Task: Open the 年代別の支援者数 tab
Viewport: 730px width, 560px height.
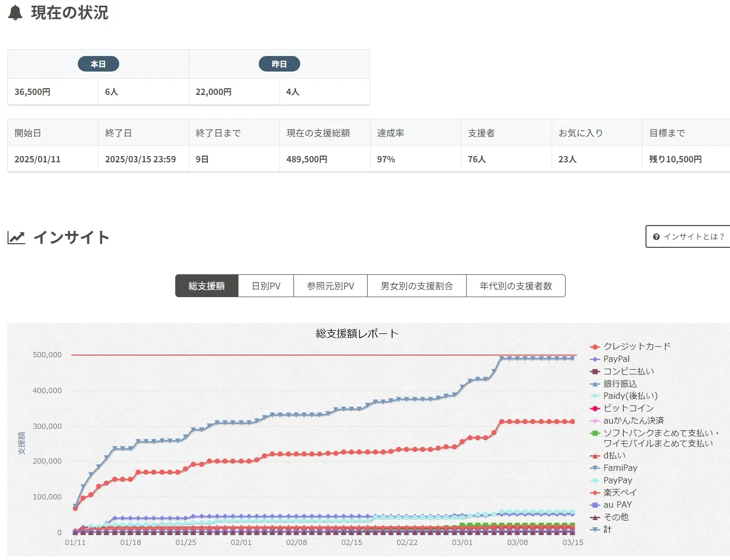Action: click(515, 286)
